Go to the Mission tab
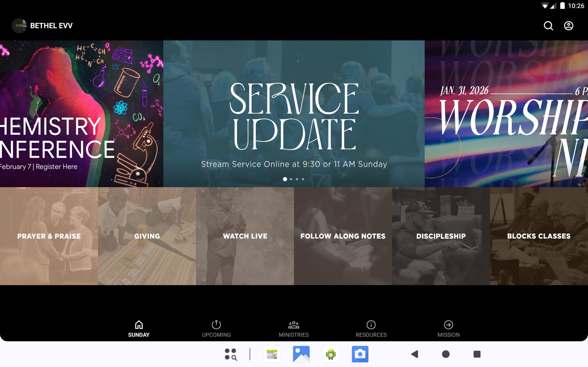588x367 pixels. [x=448, y=329]
